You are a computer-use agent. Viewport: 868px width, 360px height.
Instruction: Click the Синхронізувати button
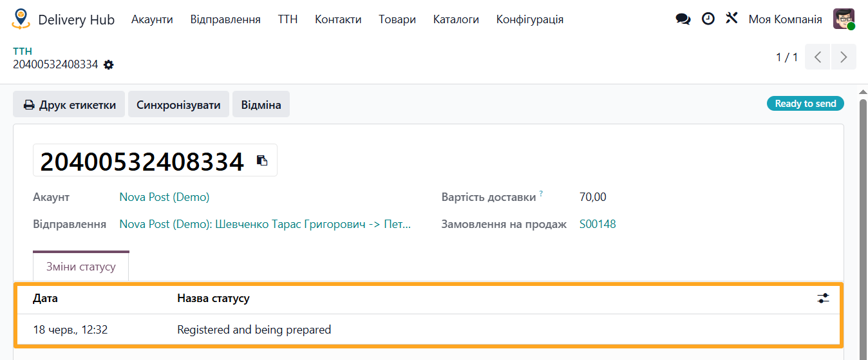pos(178,104)
